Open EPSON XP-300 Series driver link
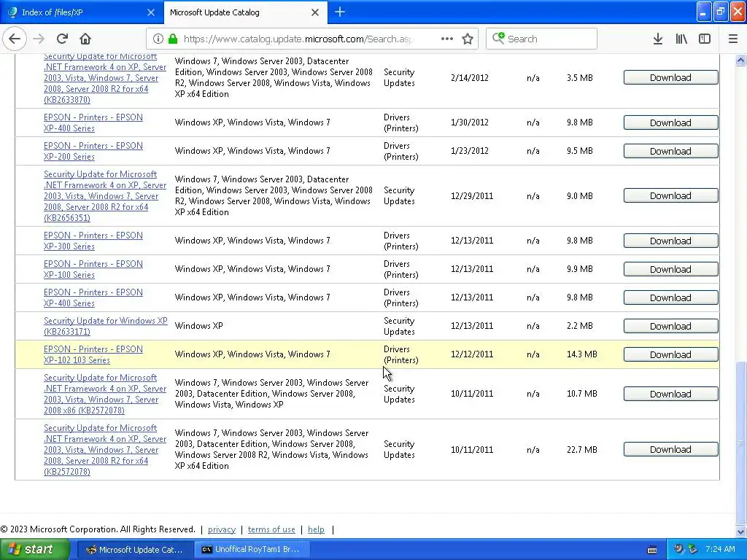This screenshot has width=747, height=560. pos(93,241)
